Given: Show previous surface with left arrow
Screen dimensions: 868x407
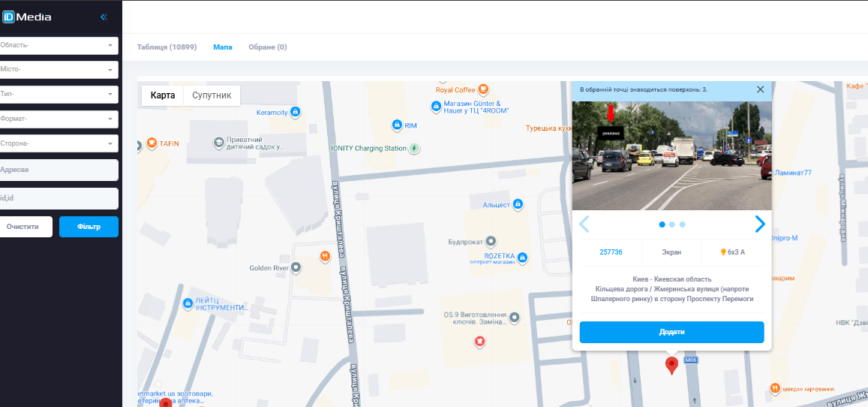Looking at the screenshot, I should tap(584, 225).
